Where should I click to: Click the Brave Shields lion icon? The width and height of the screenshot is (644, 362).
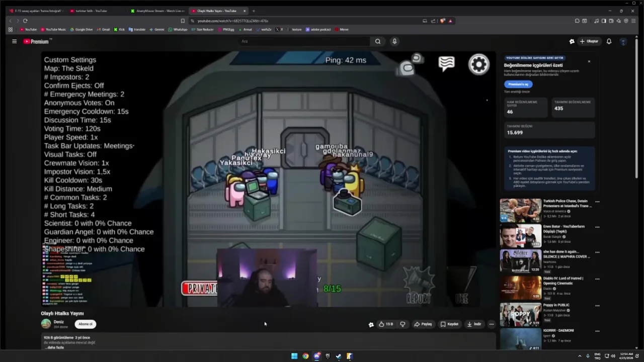pyautogui.click(x=442, y=21)
